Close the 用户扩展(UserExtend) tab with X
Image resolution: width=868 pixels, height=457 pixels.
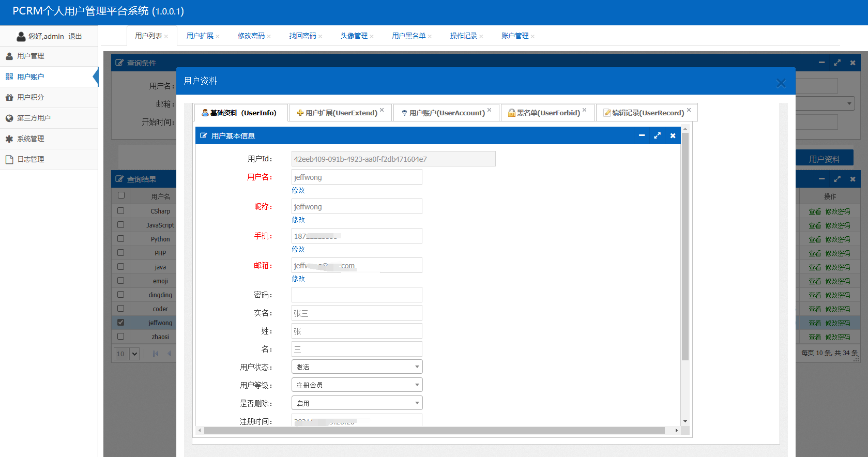coord(382,110)
